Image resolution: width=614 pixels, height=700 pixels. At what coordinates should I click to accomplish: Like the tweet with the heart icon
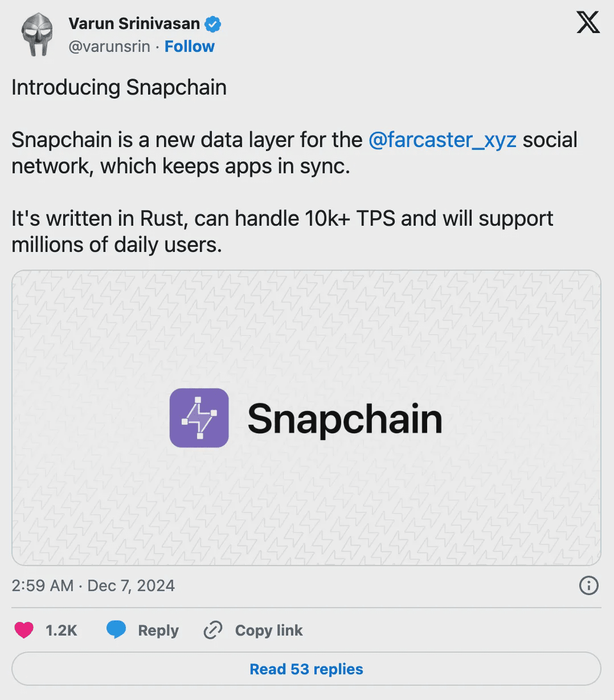[x=24, y=630]
